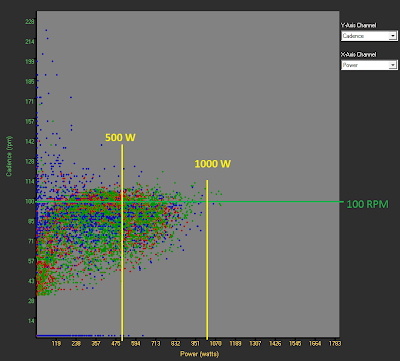Select the 500 W annotation text
The image size is (400, 361).
(x=120, y=137)
